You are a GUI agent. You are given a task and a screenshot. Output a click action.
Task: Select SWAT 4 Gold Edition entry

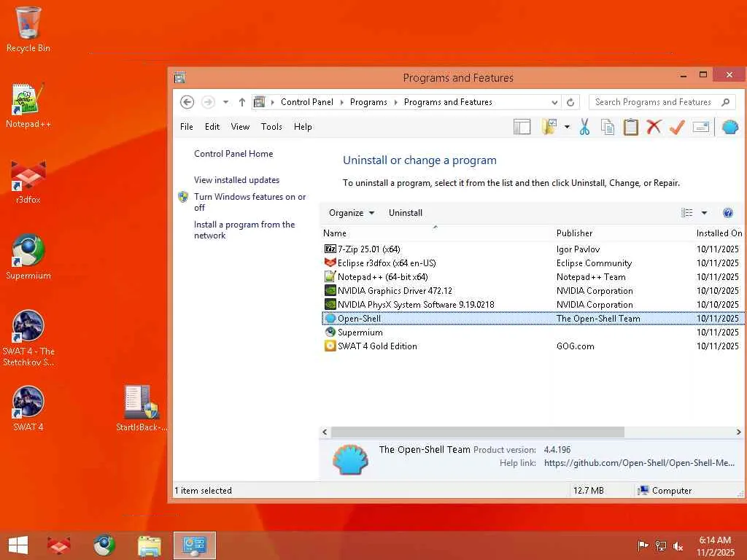point(533,346)
